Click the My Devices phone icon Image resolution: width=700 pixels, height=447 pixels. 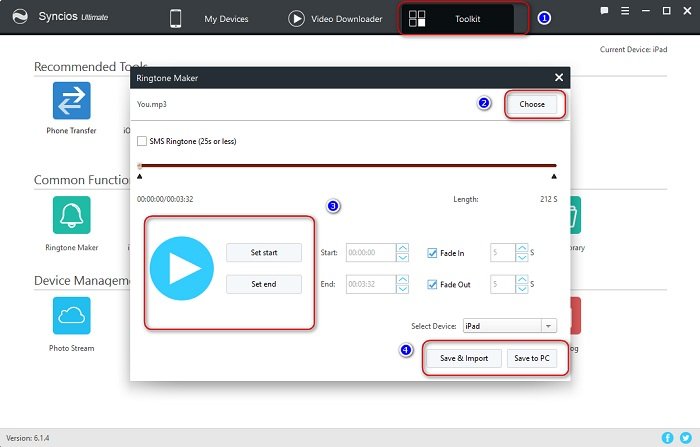(175, 19)
